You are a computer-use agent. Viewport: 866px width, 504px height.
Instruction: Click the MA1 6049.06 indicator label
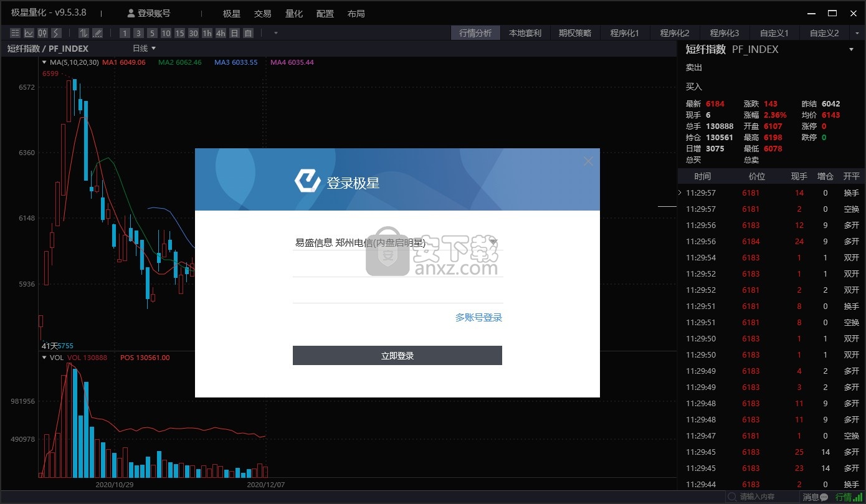pos(124,62)
